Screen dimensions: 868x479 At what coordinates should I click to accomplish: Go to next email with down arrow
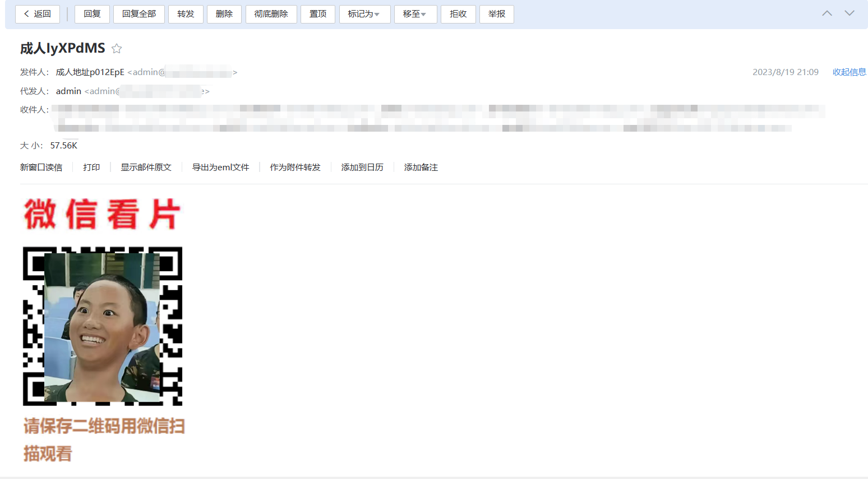pyautogui.click(x=849, y=13)
